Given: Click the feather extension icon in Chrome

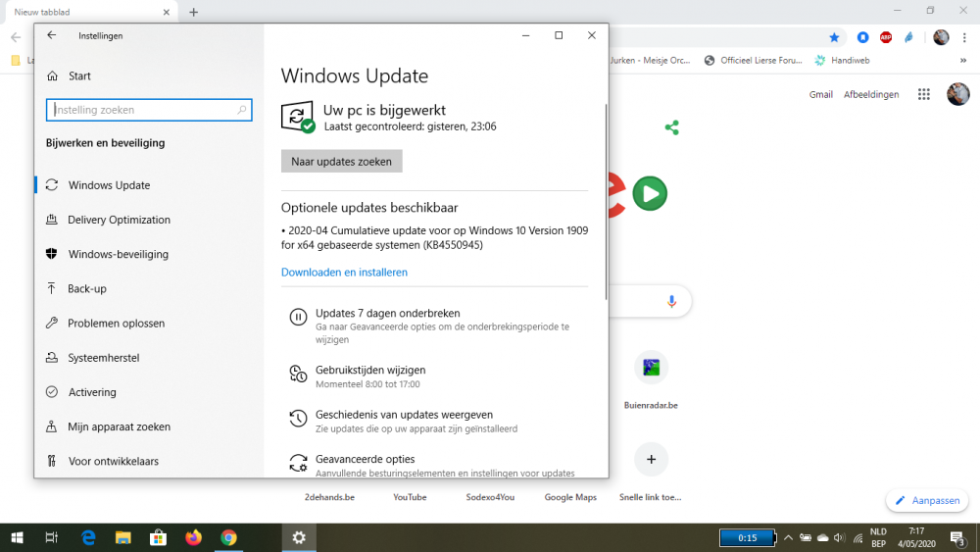Looking at the screenshot, I should (x=908, y=37).
